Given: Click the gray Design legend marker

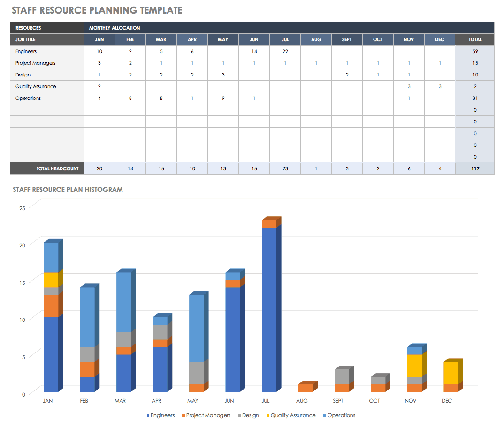Looking at the screenshot, I should point(239,416).
